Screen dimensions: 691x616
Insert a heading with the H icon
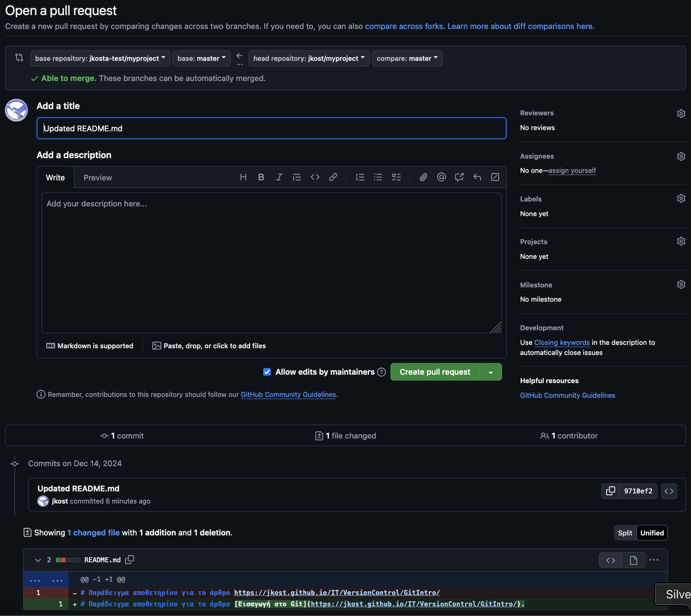[243, 177]
